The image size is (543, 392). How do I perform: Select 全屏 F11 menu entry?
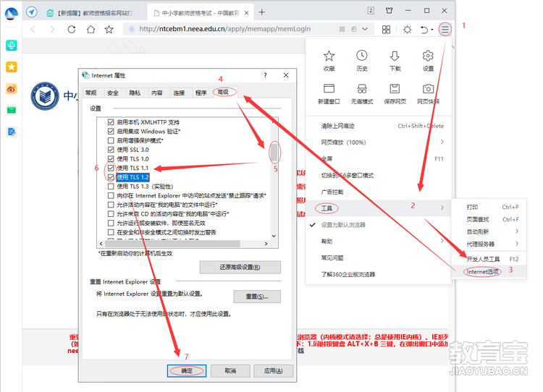point(379,159)
